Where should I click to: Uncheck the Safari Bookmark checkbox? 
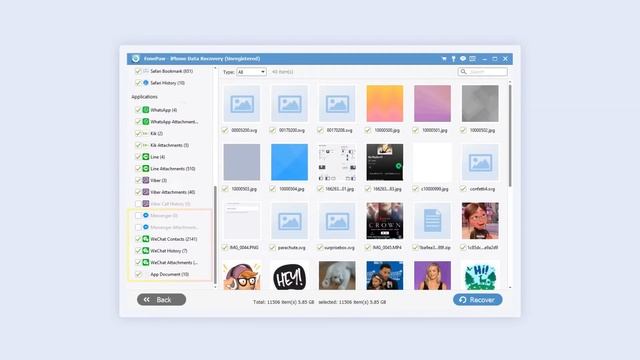tap(138, 71)
